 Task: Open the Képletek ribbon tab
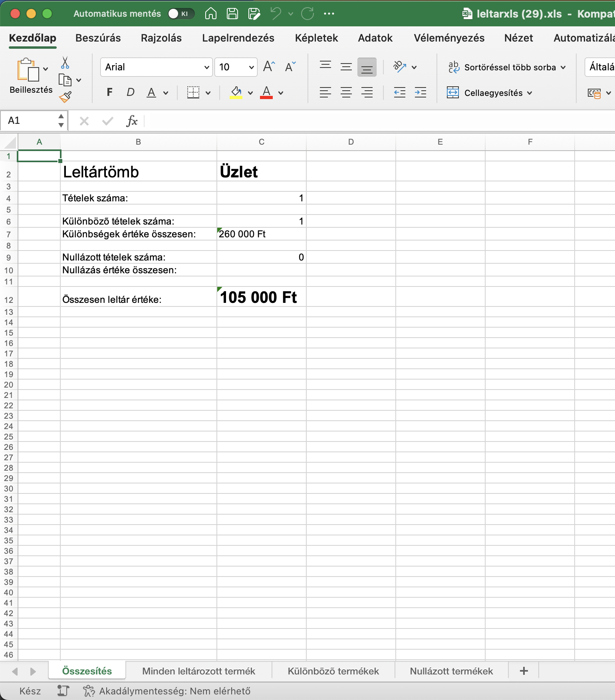[x=316, y=38]
